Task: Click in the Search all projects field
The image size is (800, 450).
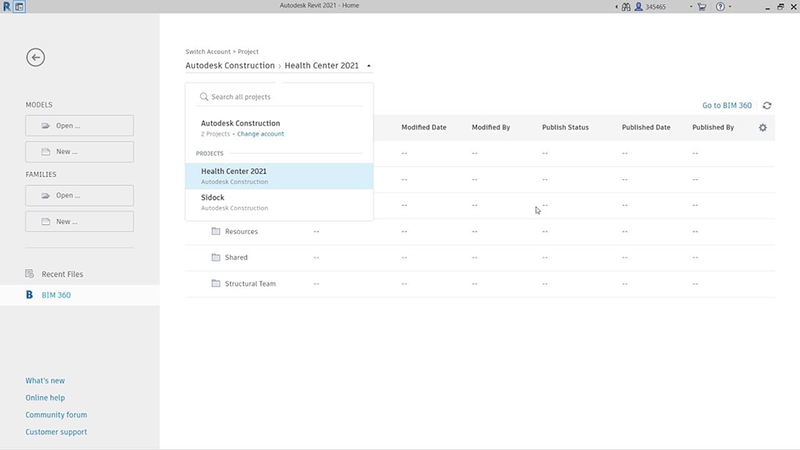Action: click(279, 96)
